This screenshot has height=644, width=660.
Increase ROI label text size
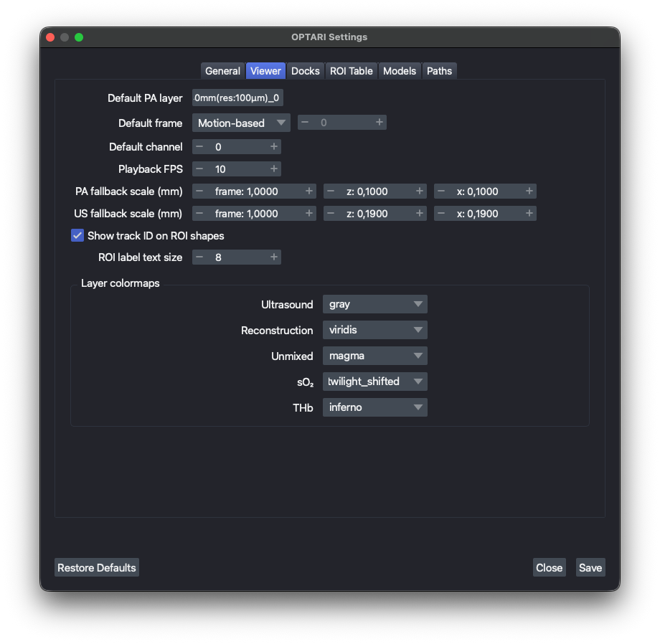[273, 257]
